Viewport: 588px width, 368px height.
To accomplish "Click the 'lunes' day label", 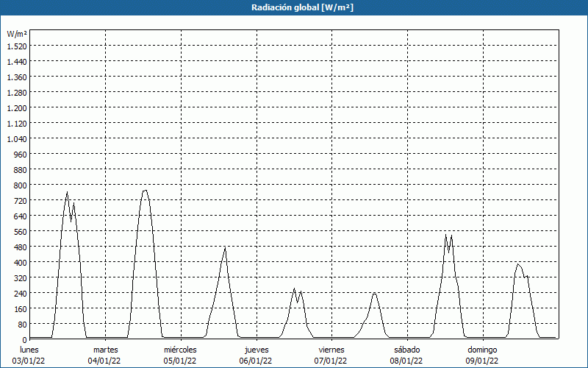I will [x=29, y=350].
